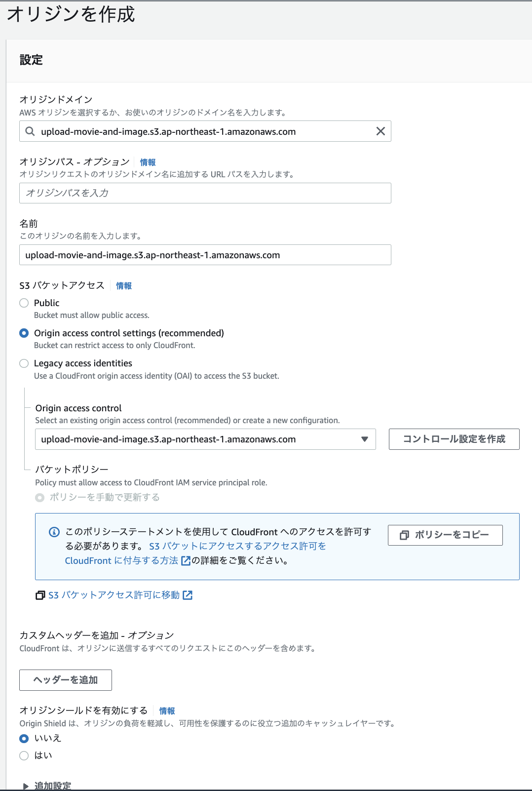This screenshot has height=791, width=532.
Task: Click the copy icon on ポリシーをコピー button
Action: click(x=405, y=535)
